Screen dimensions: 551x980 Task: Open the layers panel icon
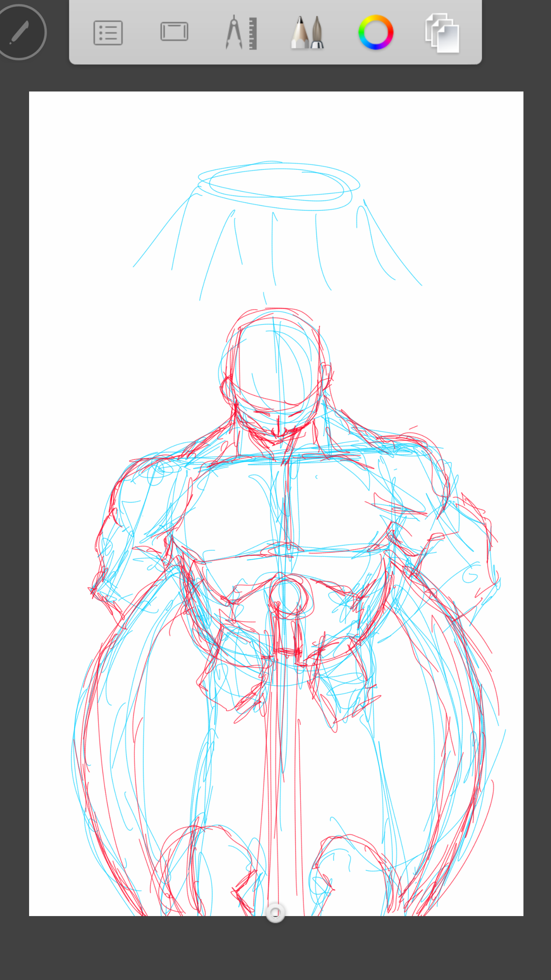pos(442,33)
